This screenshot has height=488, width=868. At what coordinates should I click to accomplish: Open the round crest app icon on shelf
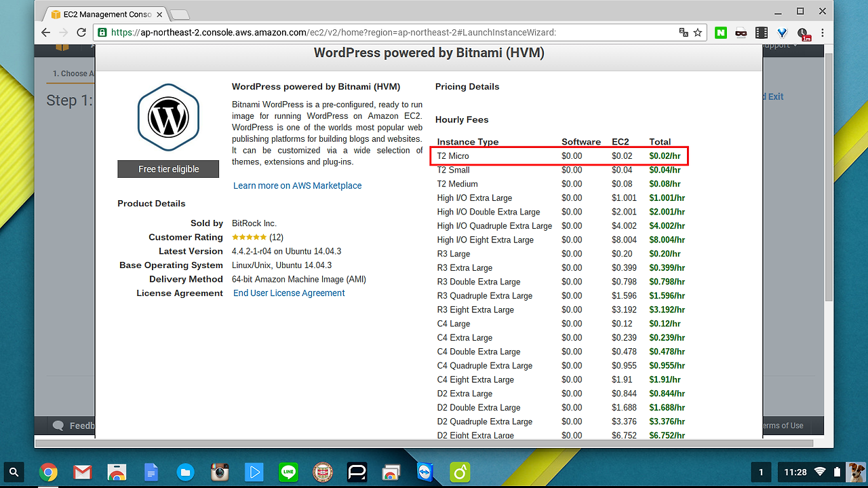(322, 472)
